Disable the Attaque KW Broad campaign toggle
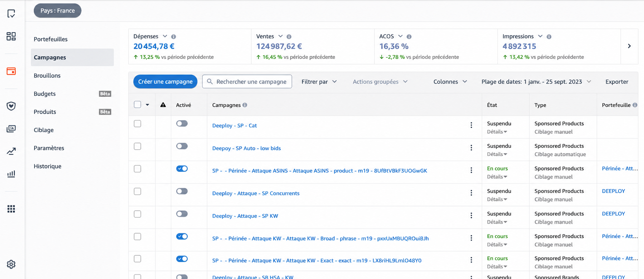The height and width of the screenshot is (279, 644). [x=182, y=236]
